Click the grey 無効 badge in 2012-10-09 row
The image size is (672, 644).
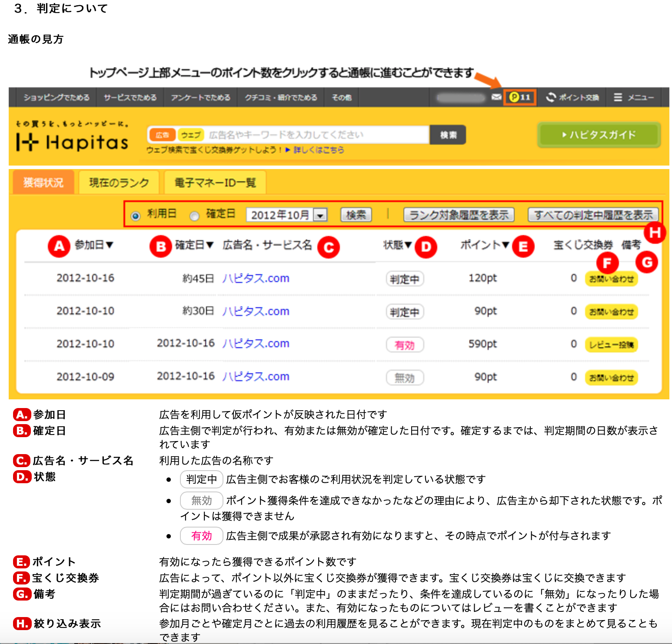[405, 378]
